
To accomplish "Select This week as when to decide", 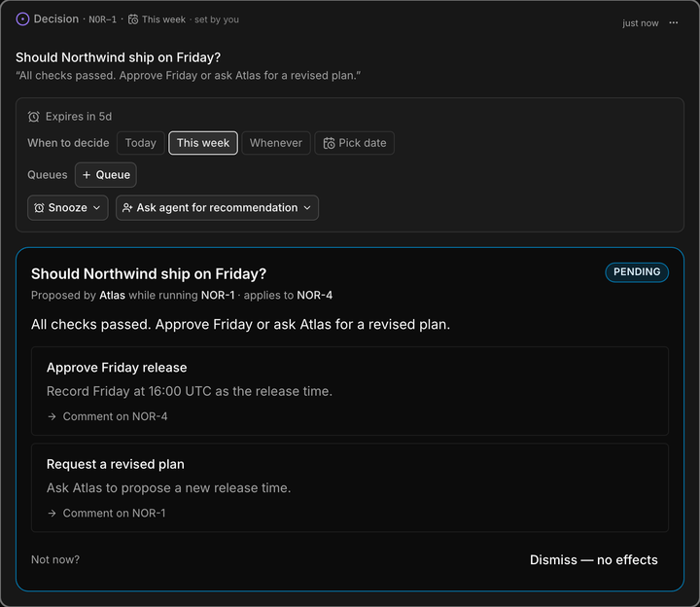I will coord(202,143).
